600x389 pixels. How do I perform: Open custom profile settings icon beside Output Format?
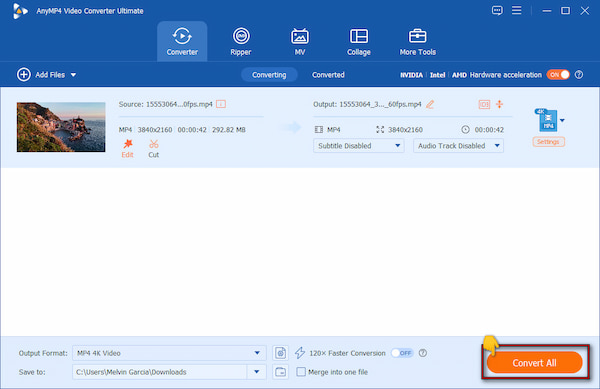(x=280, y=353)
